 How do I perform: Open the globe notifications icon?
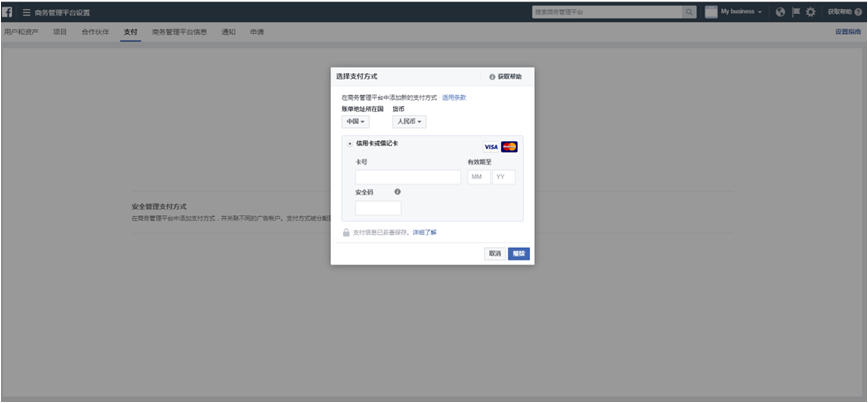pos(781,12)
